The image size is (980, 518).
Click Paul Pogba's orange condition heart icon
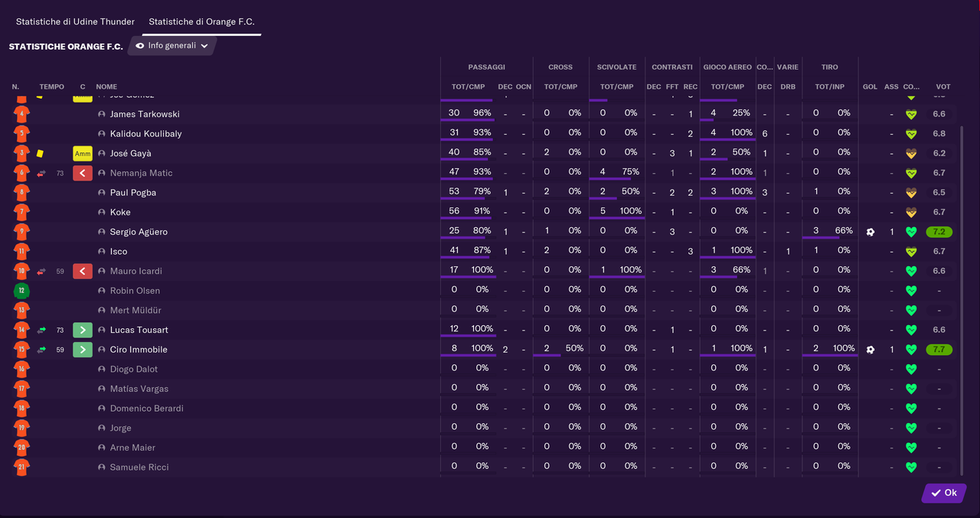tap(911, 193)
